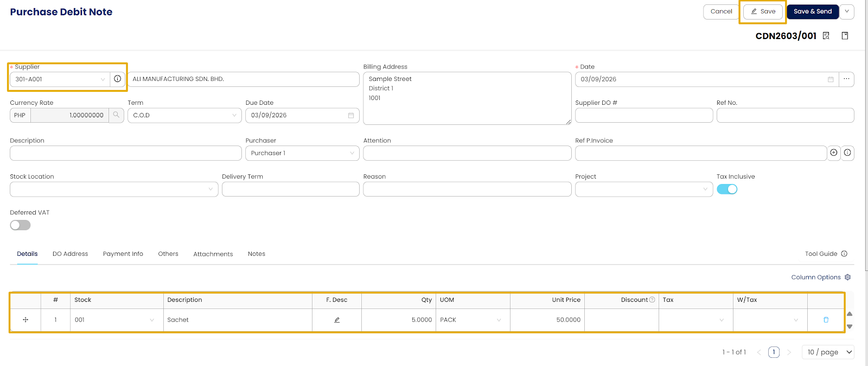Click the Discount help question icon
The height and width of the screenshot is (366, 868).
click(x=652, y=300)
